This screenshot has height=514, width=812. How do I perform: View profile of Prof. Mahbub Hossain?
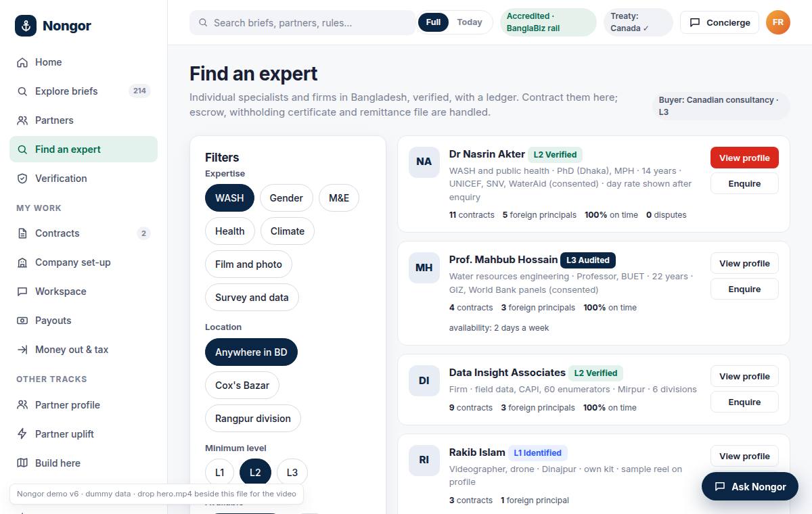(x=744, y=263)
